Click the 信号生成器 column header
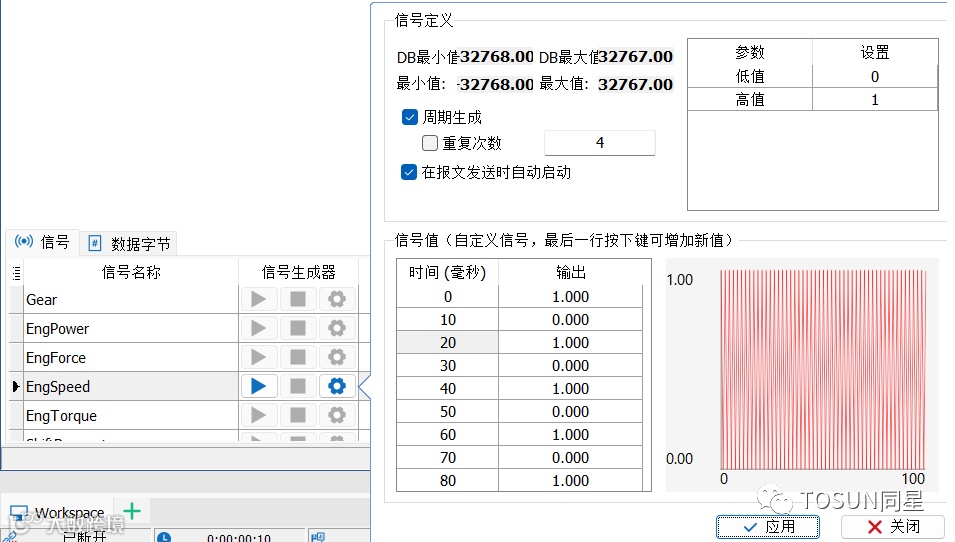 coord(298,272)
